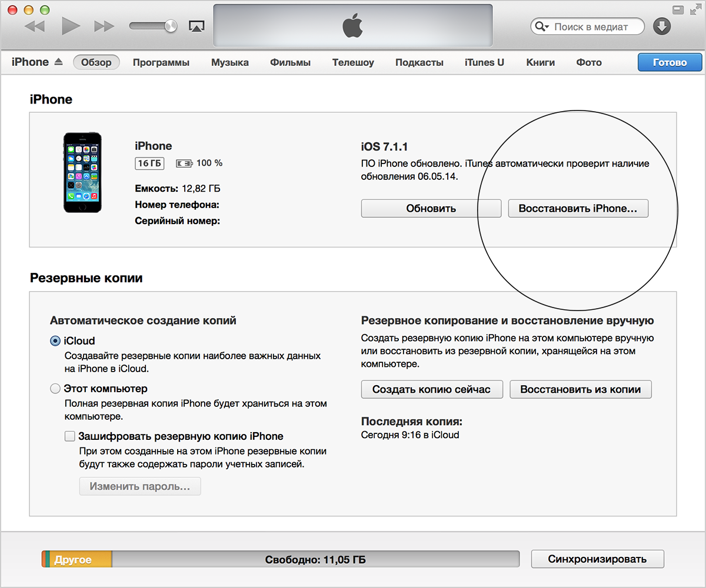This screenshot has width=706, height=588.
Task: Click the downloads arrow icon
Action: tap(662, 26)
